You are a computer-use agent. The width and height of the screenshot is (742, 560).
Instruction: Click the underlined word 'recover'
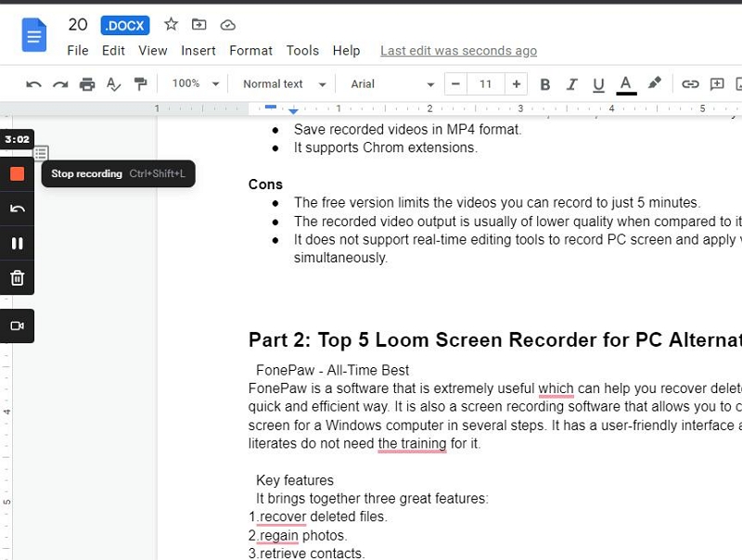pyautogui.click(x=283, y=516)
